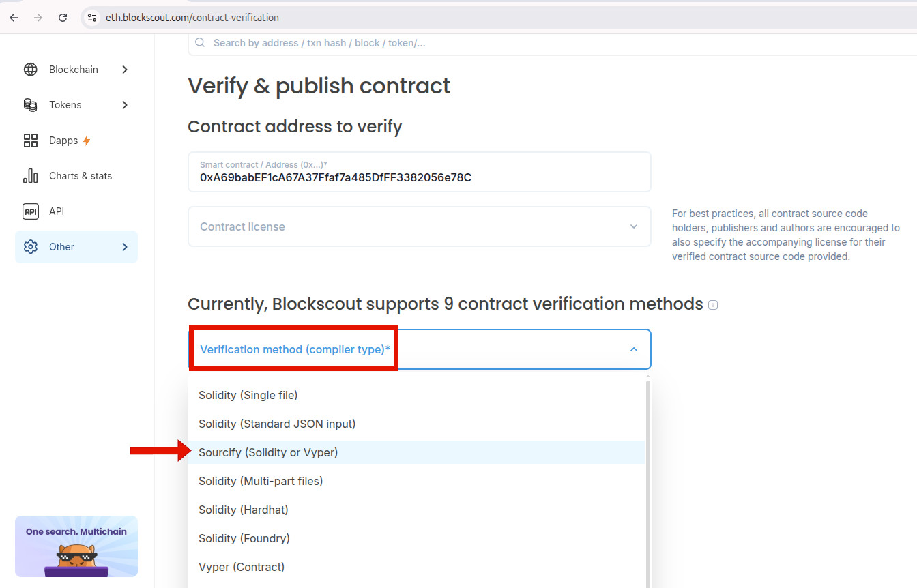Open the Contract license dropdown
This screenshot has height=588, width=917.
point(419,226)
